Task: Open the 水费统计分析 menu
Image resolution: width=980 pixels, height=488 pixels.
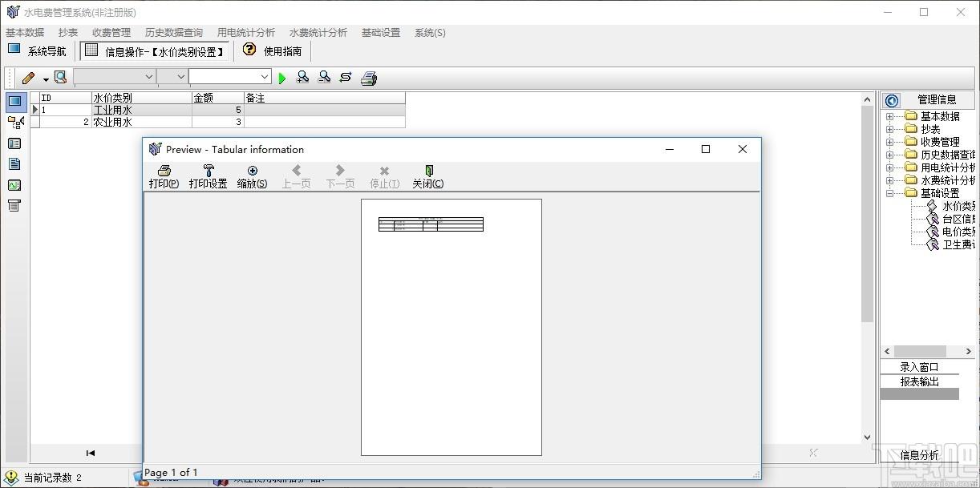Action: (318, 33)
